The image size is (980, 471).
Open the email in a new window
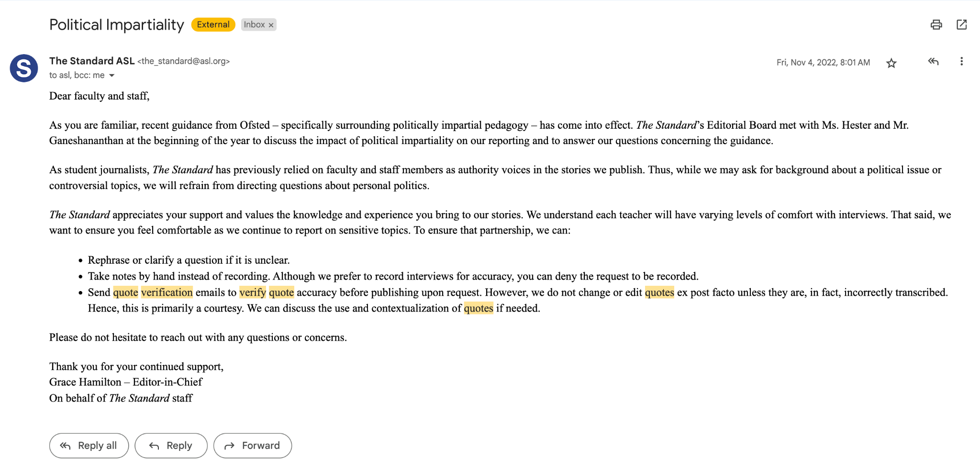pos(961,25)
